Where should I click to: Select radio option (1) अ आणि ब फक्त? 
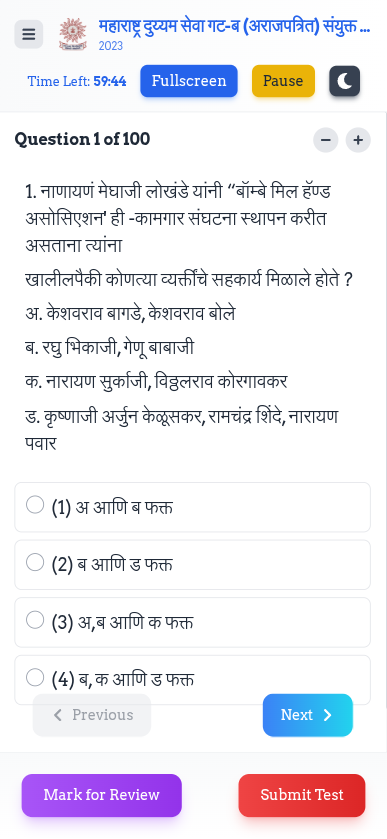coord(35,505)
